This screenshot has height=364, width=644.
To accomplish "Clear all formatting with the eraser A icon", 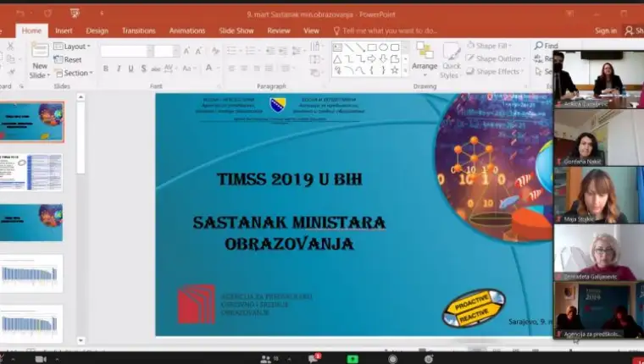I will (x=215, y=51).
